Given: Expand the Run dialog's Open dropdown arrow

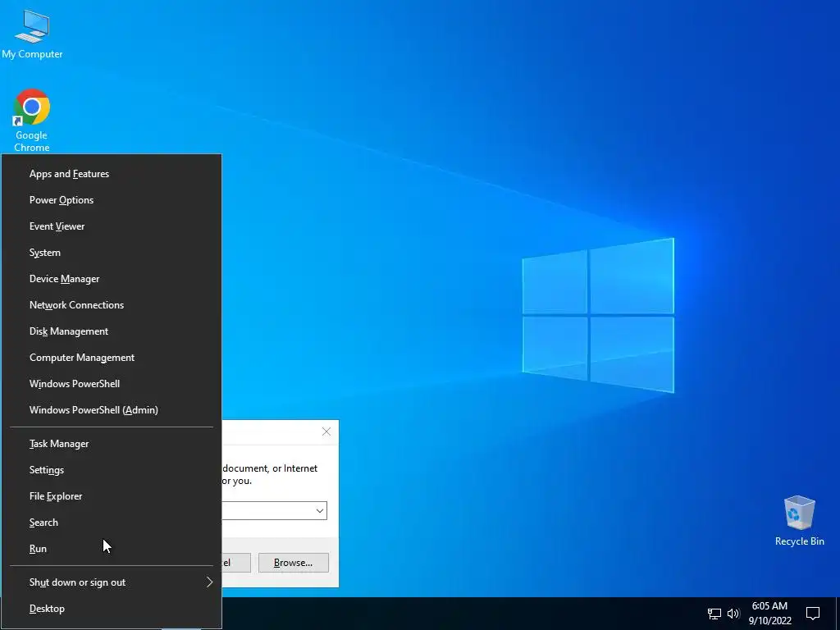Looking at the screenshot, I should coord(320,510).
